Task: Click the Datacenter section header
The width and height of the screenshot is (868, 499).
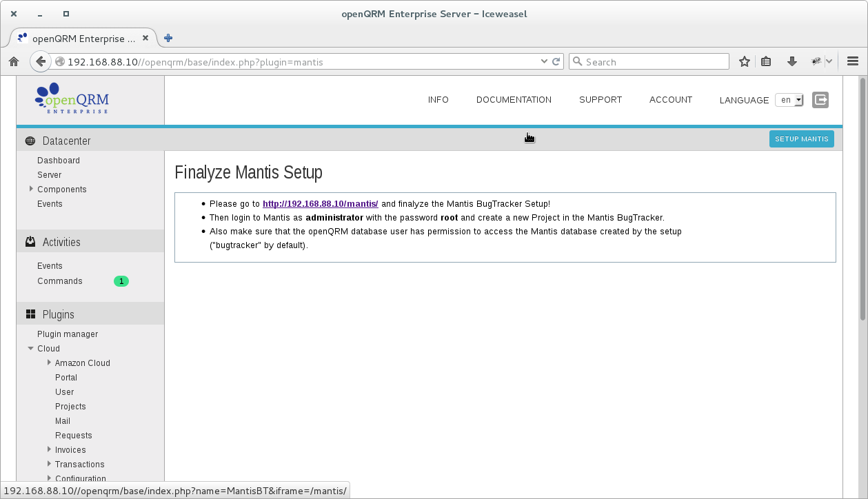Action: 90,141
